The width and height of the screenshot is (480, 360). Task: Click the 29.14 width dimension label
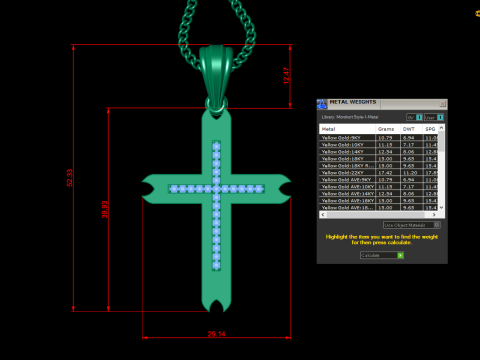(216, 334)
